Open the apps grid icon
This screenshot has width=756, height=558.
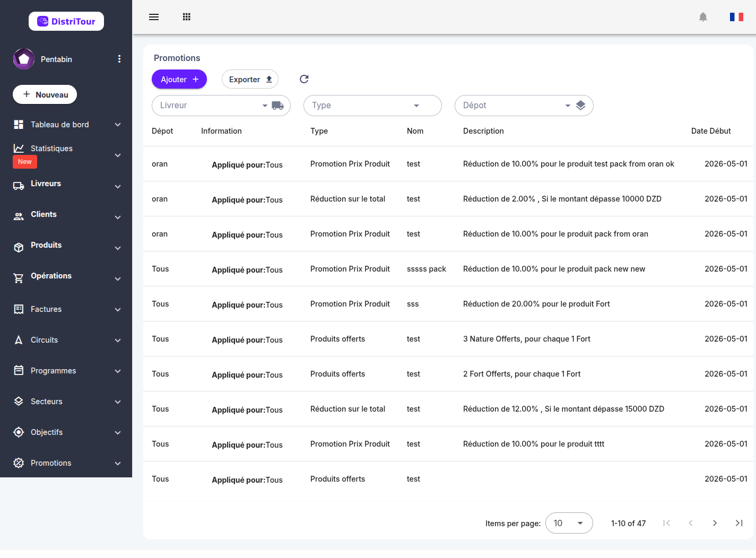186,17
